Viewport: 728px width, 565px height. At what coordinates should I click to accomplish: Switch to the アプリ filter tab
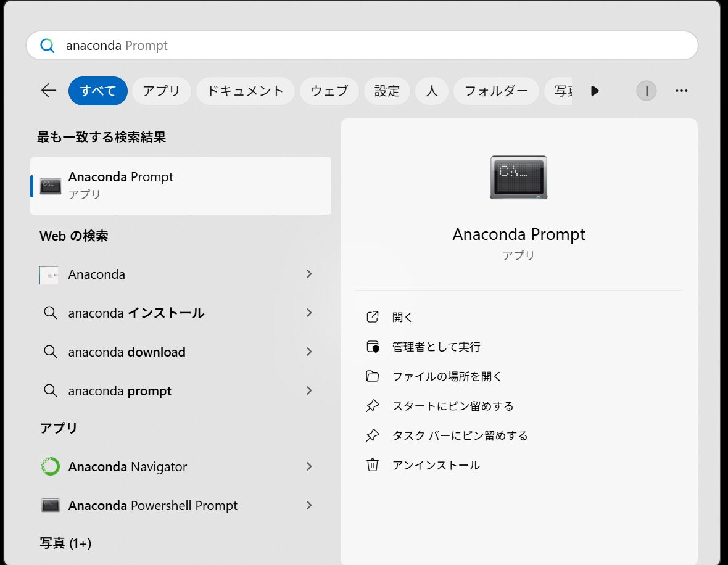161,91
